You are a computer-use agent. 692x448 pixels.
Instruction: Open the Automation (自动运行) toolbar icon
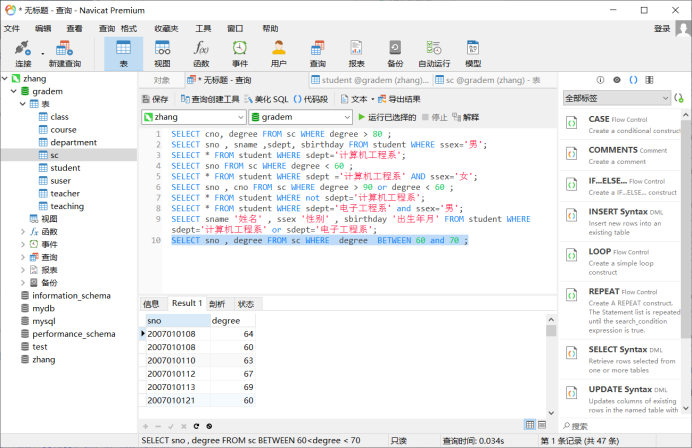coord(434,53)
